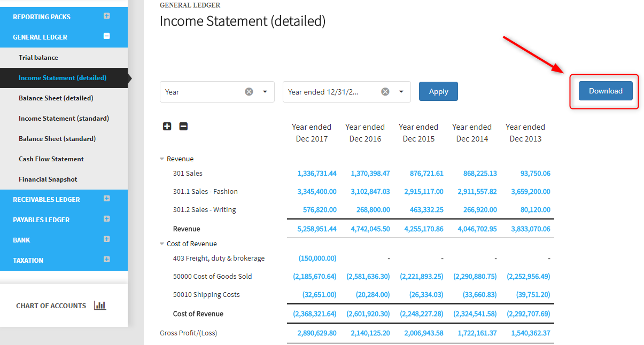
Task: Click the Gross Profit/(Loss) row label
Action: click(189, 333)
